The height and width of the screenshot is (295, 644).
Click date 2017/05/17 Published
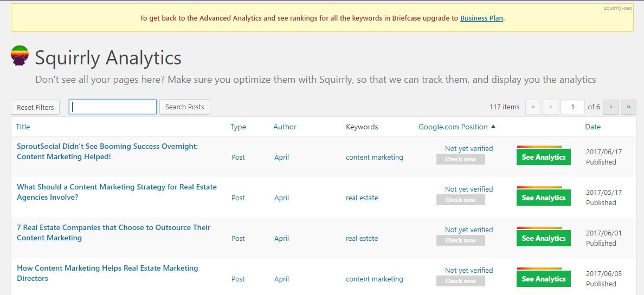(604, 198)
